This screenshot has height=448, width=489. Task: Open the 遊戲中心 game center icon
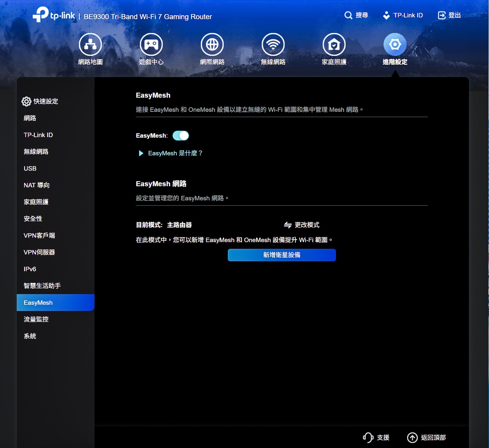pyautogui.click(x=151, y=45)
